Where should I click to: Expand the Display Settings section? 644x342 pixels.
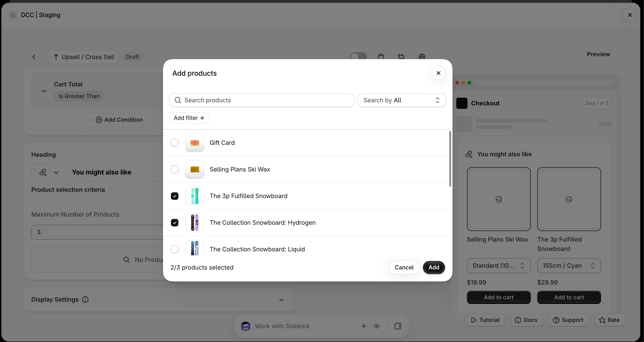(x=282, y=300)
